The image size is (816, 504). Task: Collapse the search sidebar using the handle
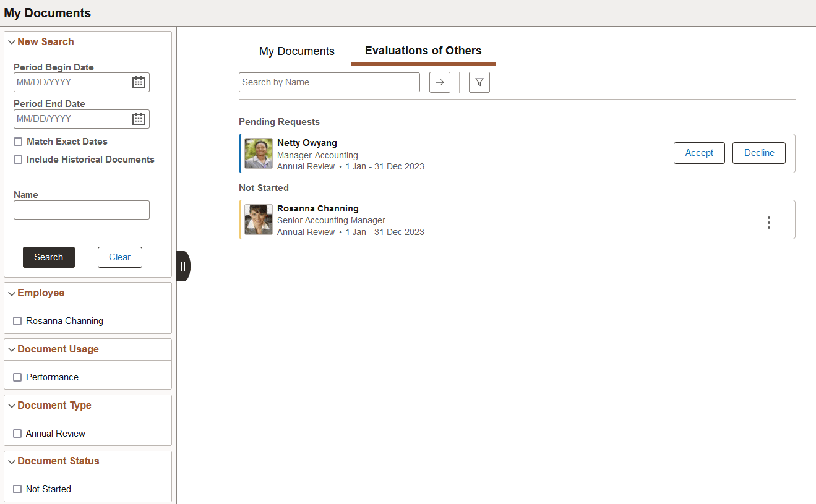pyautogui.click(x=183, y=266)
